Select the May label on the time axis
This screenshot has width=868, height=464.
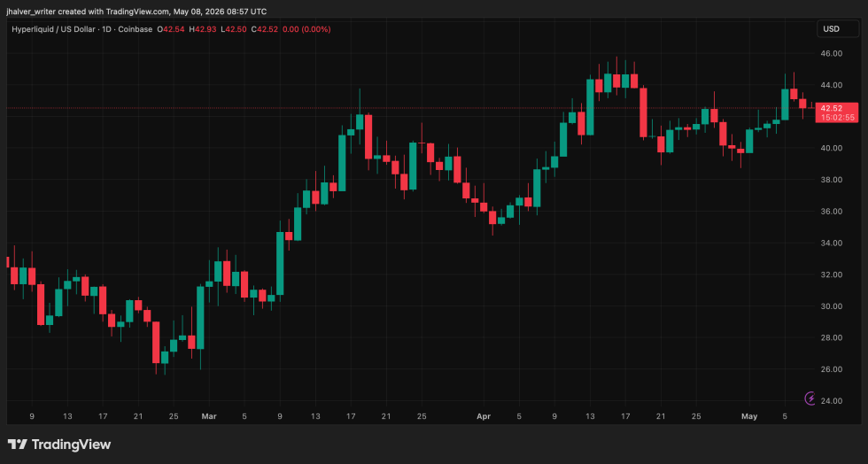click(749, 416)
